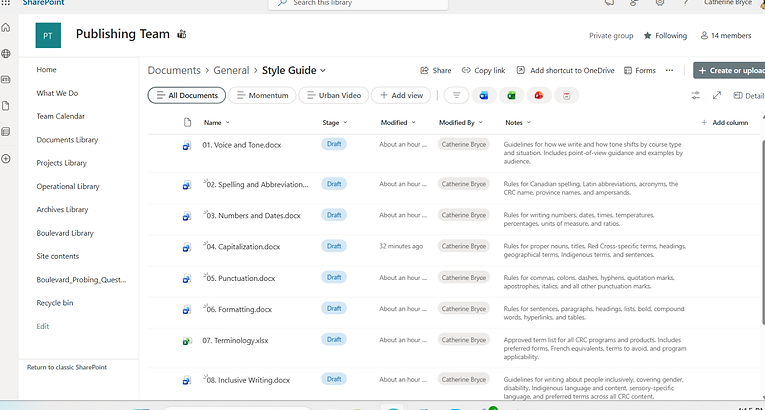Image resolution: width=765 pixels, height=410 pixels.
Task: Select the All Documents view tab
Action: pyautogui.click(x=187, y=95)
